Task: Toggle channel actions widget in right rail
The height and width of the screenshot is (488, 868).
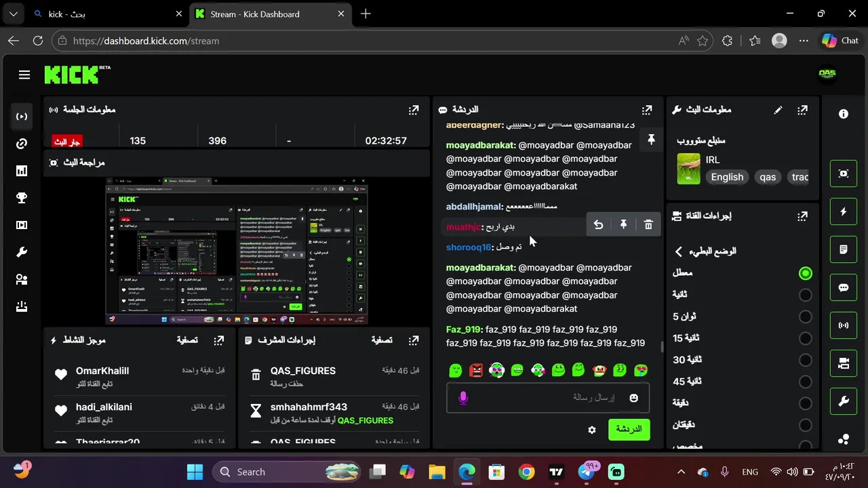Action: pos(844,363)
